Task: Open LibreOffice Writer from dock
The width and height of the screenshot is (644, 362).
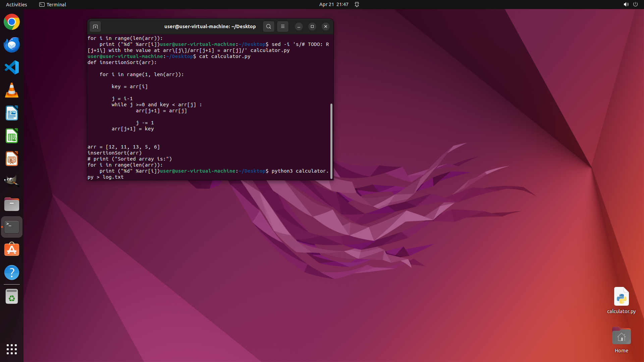Action: [12, 113]
